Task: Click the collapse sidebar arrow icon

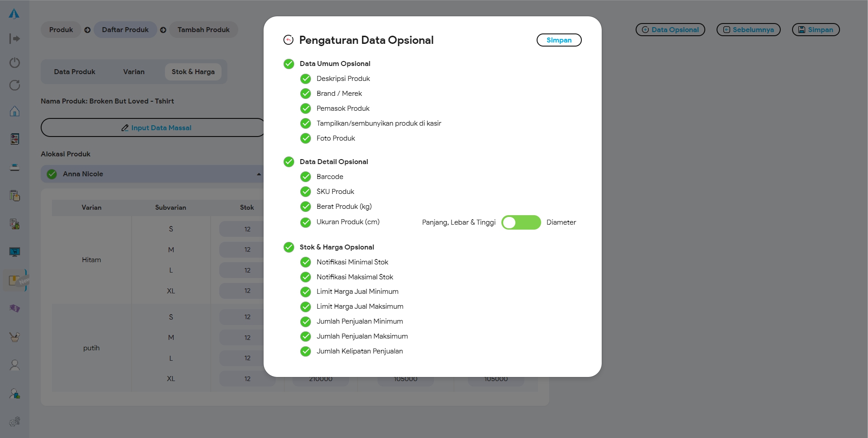Action: point(14,39)
